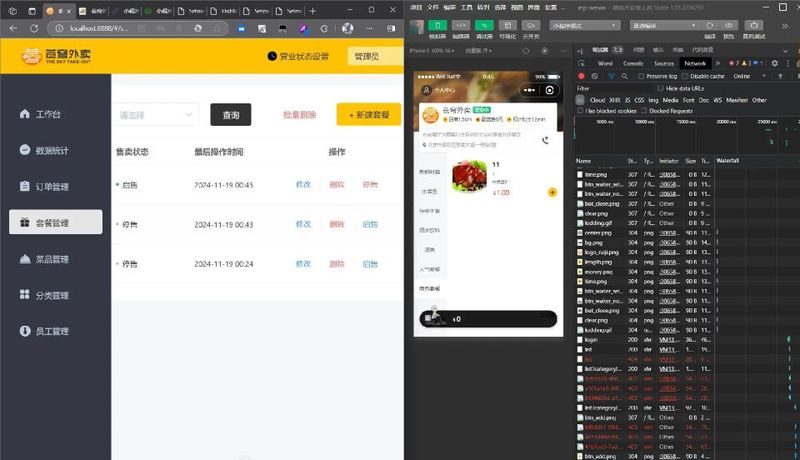Click the network Filter input field
The image size is (800, 460).
coord(615,88)
